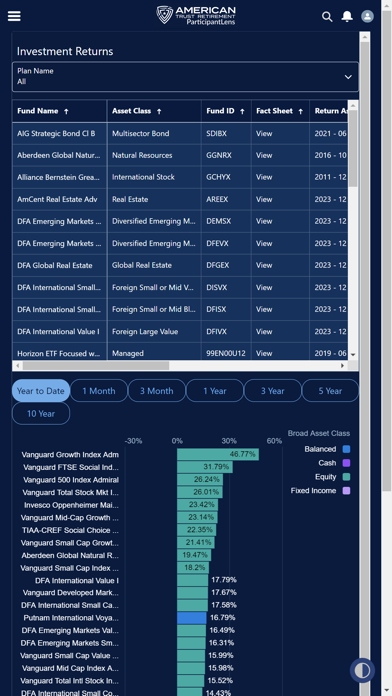Viewport: 392px width, 696px height.
Task: Click the Vanguard 500 Index Admiral bar
Action: (x=200, y=479)
